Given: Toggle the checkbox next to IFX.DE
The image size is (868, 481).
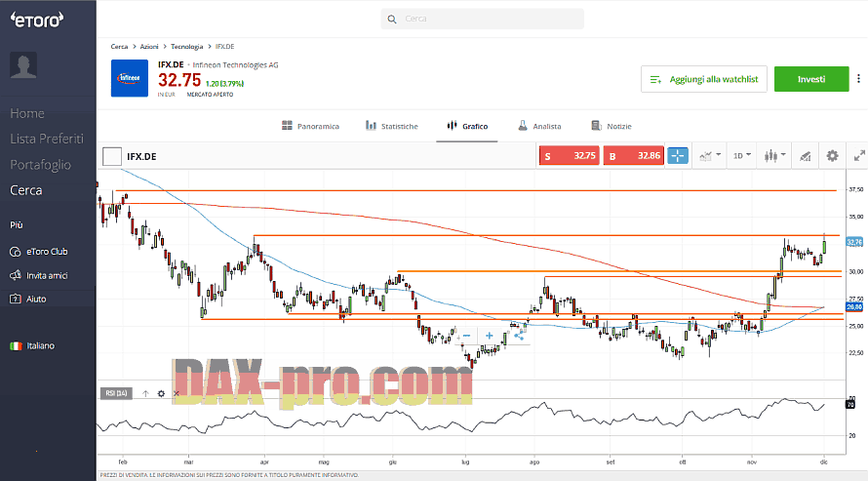Looking at the screenshot, I should point(112,156).
